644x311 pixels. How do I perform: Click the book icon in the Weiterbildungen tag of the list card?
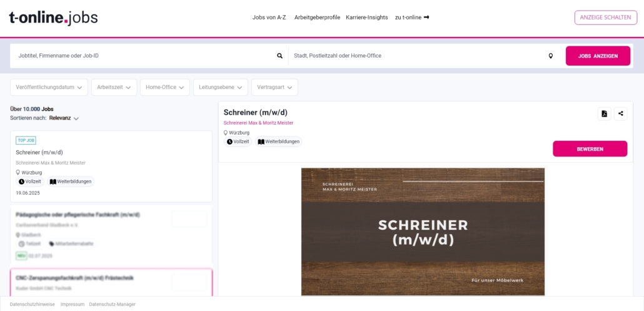click(53, 181)
